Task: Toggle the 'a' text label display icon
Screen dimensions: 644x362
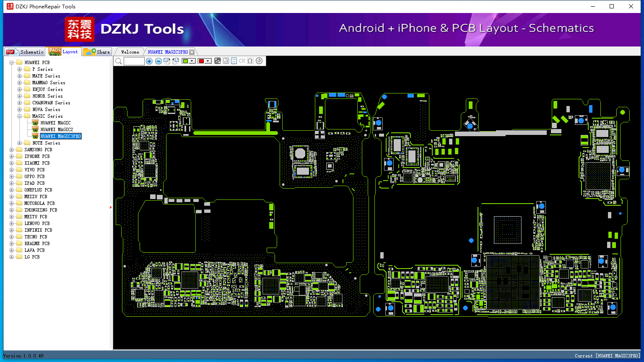Action: [226, 61]
